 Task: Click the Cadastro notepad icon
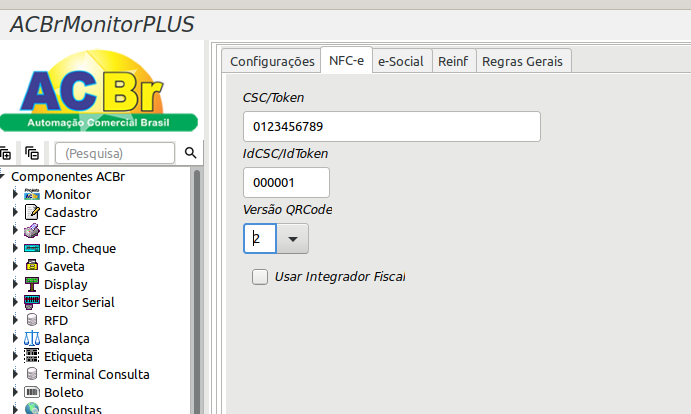[32, 213]
